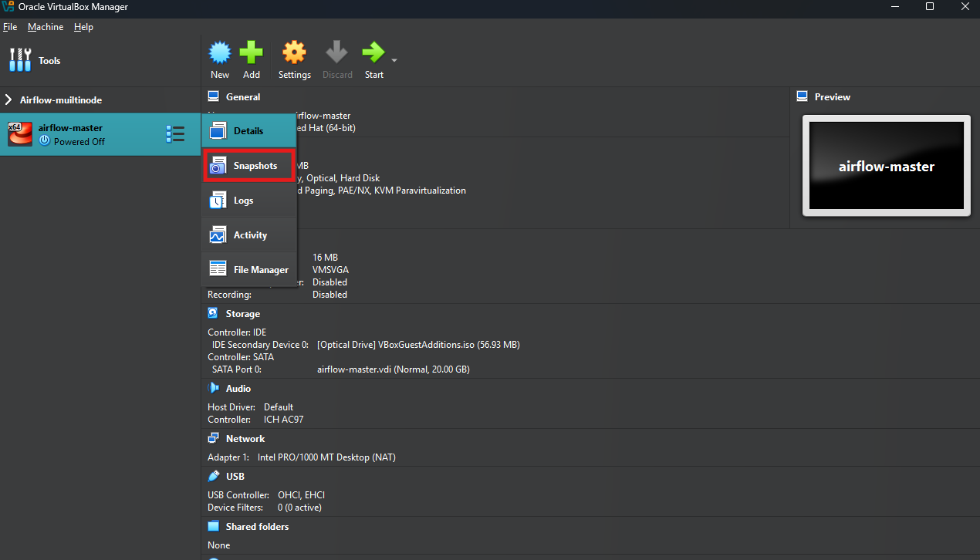Open the Help menu
Screen dimensions: 980x560
click(83, 27)
